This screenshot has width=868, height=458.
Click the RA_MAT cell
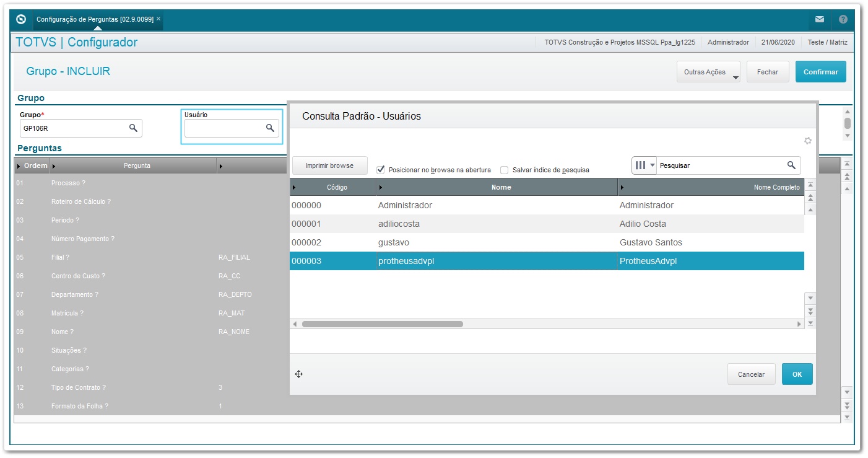pyautogui.click(x=231, y=313)
